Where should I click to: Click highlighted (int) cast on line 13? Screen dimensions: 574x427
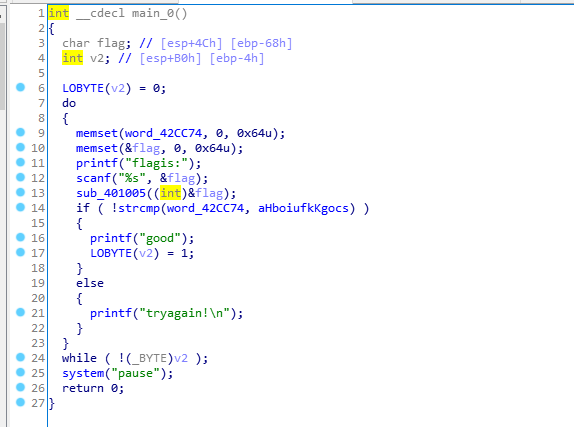click(x=170, y=193)
